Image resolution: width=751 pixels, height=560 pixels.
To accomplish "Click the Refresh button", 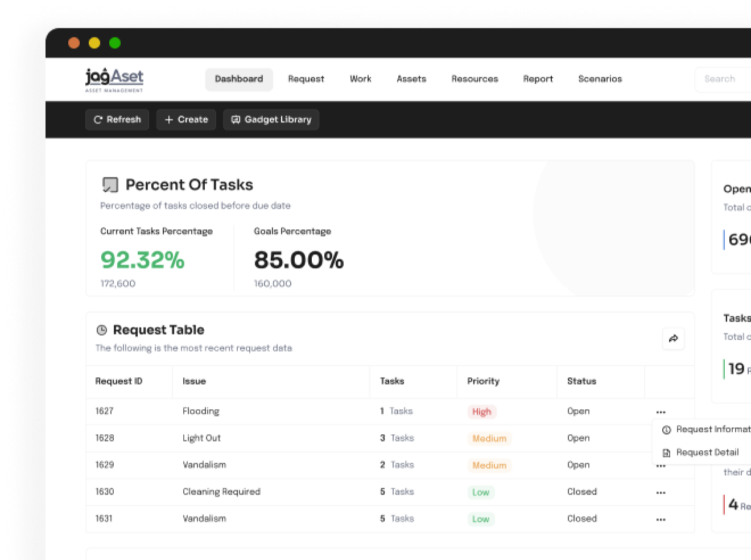I will [x=117, y=120].
